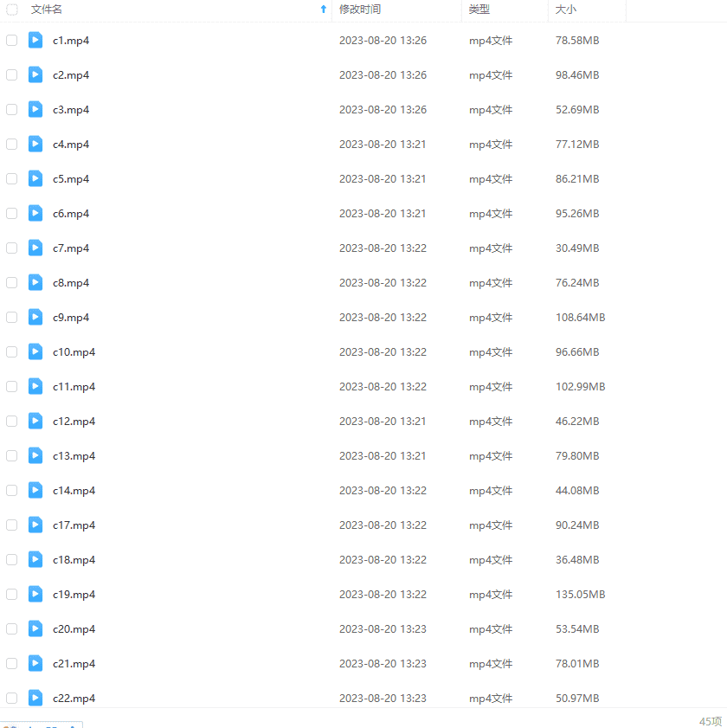
Task: Click the video icon for c1.mp4
Action: 35,40
